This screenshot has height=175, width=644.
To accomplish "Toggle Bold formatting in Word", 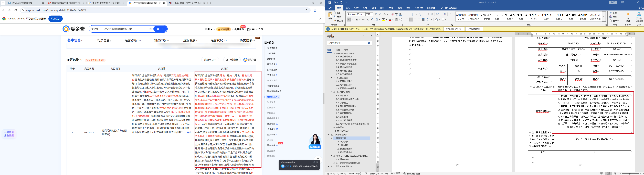I will click(x=349, y=19).
